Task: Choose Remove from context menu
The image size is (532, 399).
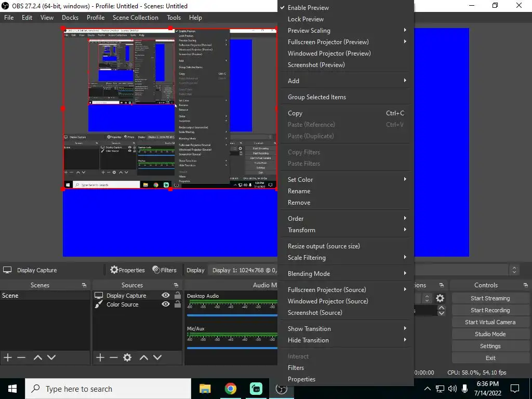Action: click(x=345, y=203)
